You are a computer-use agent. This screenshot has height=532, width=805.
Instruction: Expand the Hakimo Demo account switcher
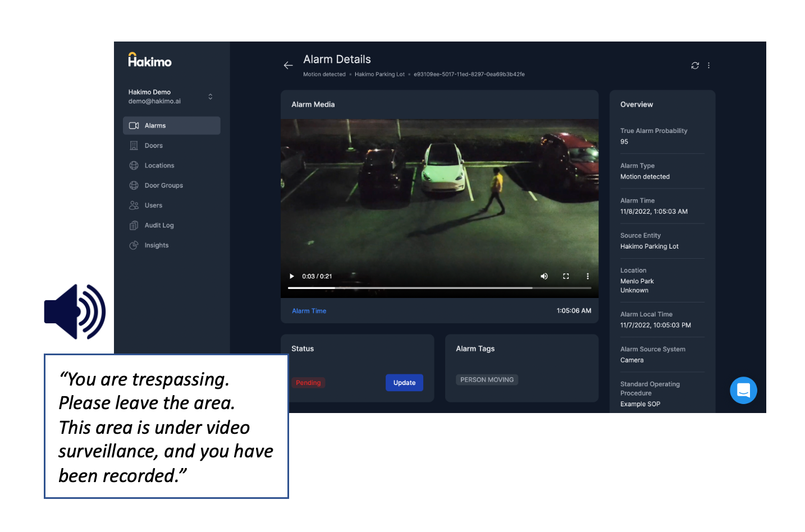[211, 97]
